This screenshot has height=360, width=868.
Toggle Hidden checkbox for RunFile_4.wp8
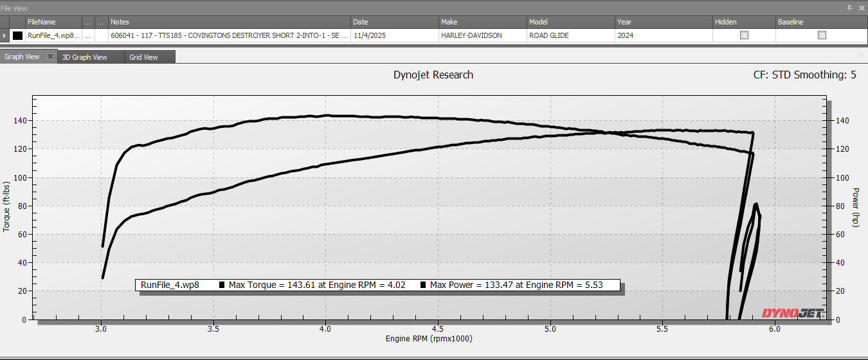click(x=744, y=36)
